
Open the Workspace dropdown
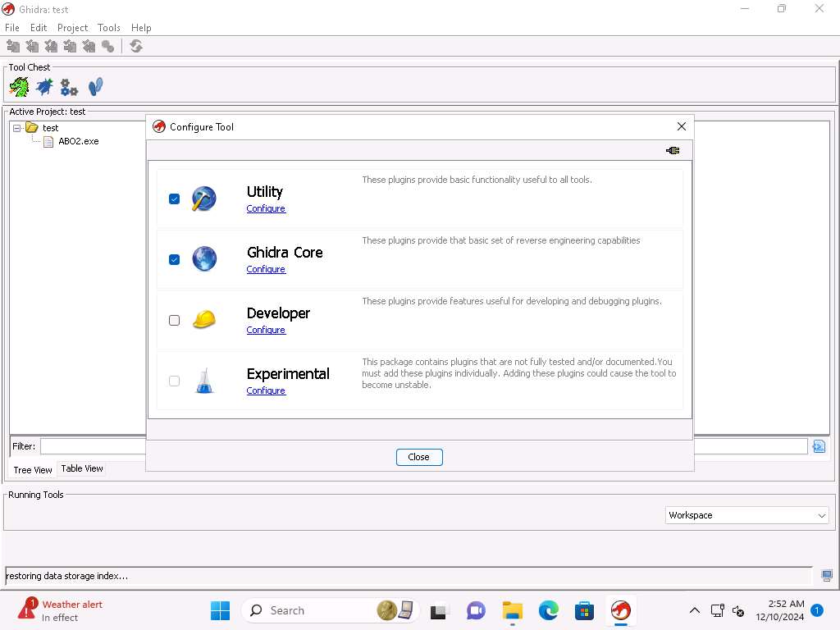[x=746, y=515]
